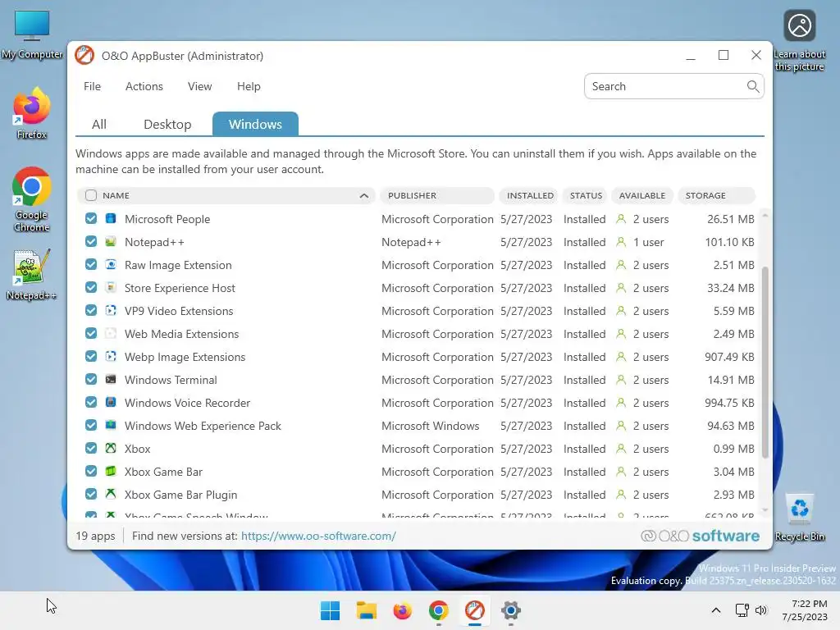Open the oo-software.com link
840x630 pixels.
tap(318, 536)
